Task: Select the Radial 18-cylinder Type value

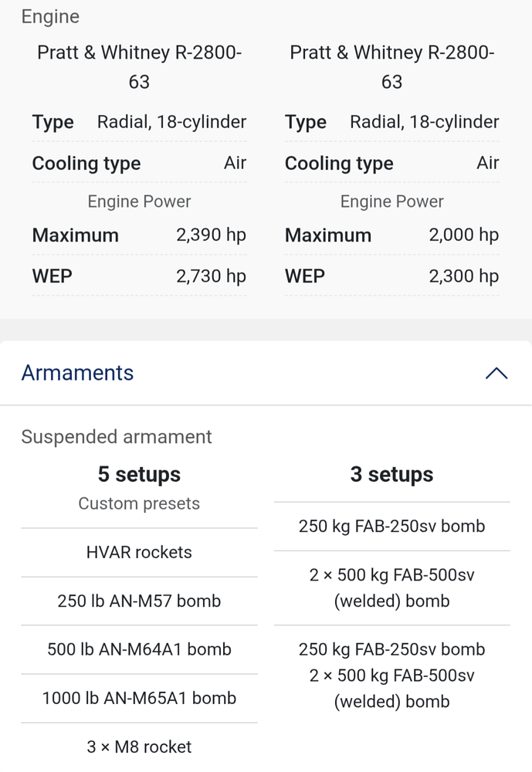Action: 171,121
